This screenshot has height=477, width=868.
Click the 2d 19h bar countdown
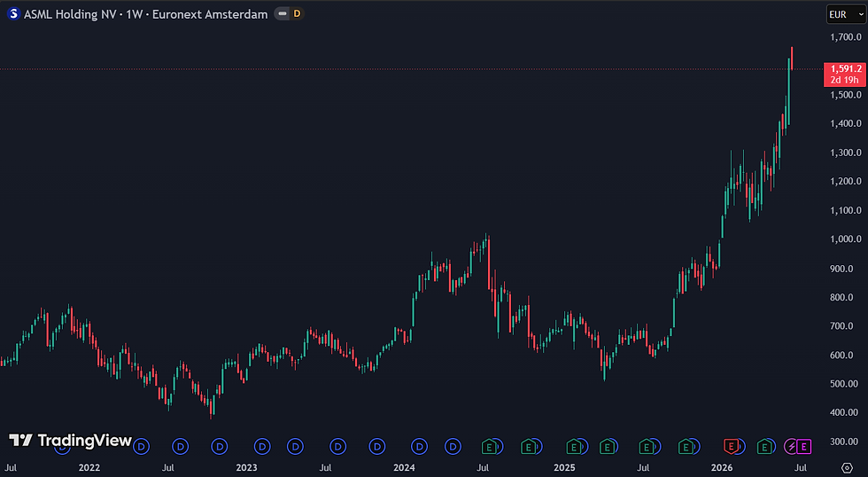pos(845,80)
